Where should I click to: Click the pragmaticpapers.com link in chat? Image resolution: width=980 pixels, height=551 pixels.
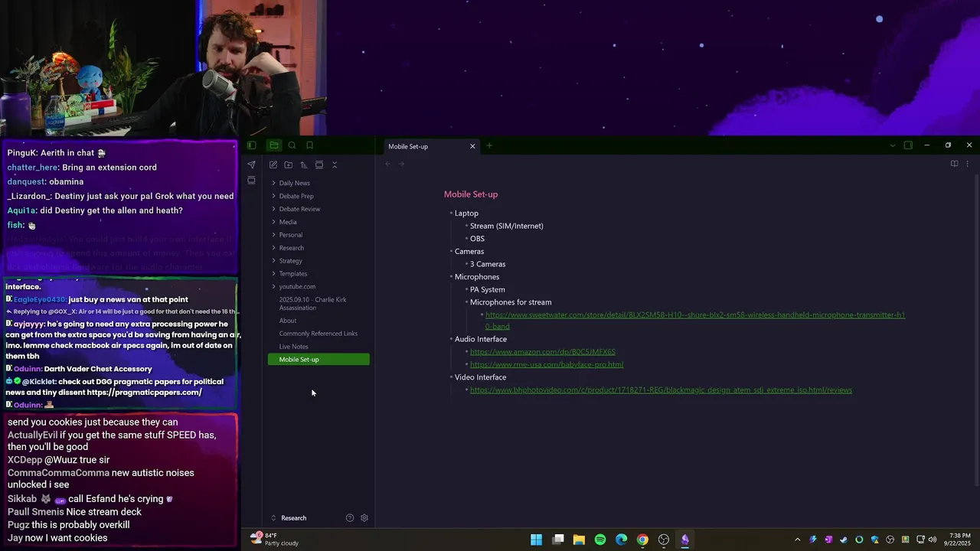(145, 393)
